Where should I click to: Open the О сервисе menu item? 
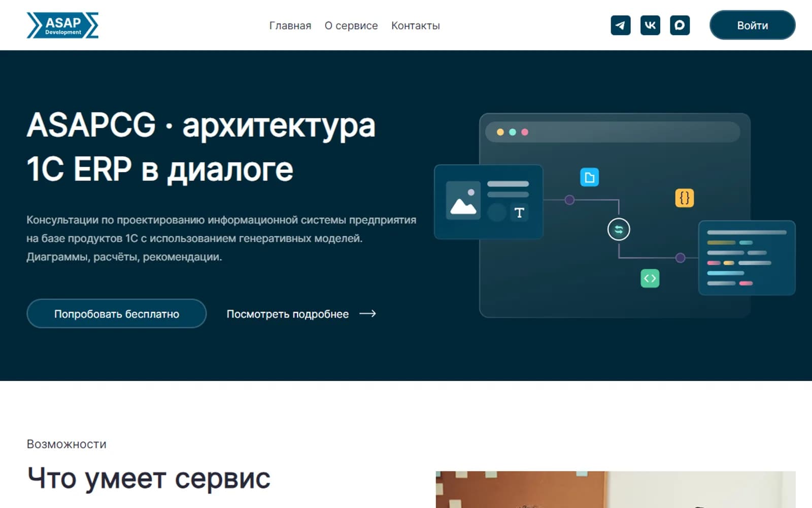[351, 25]
